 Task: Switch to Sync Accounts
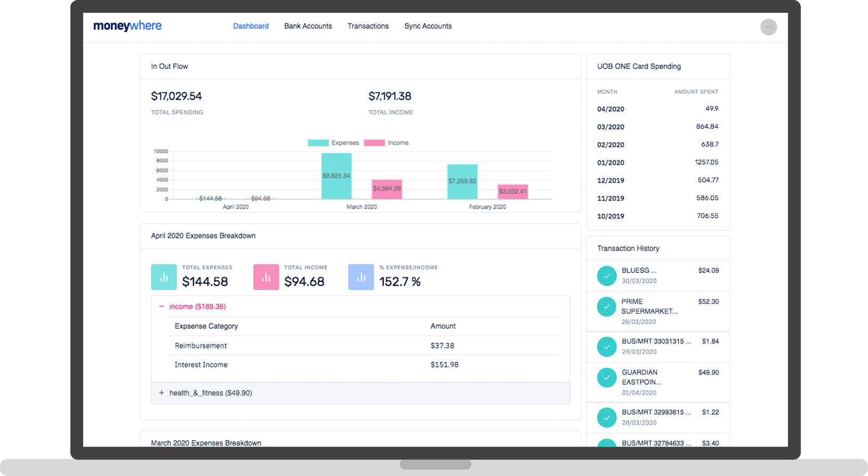point(428,26)
